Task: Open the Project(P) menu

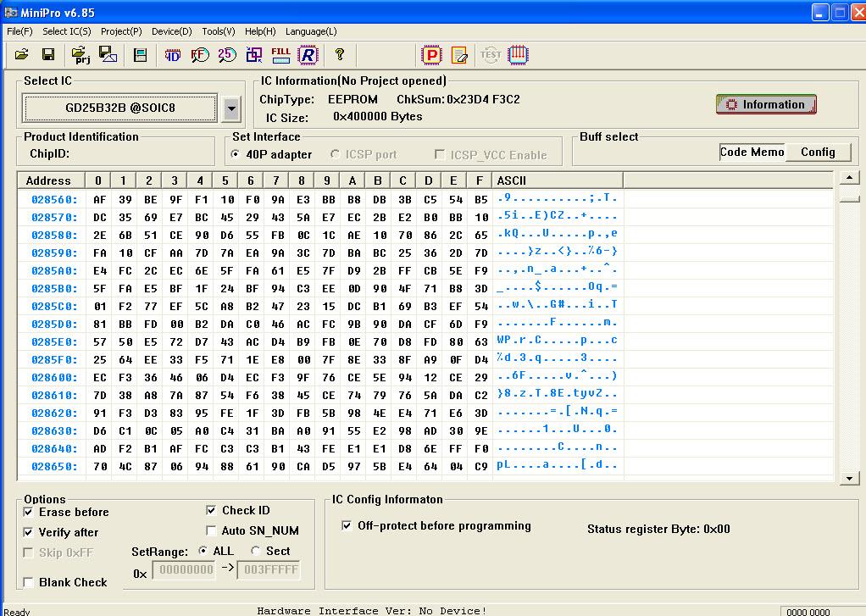Action: 121,31
